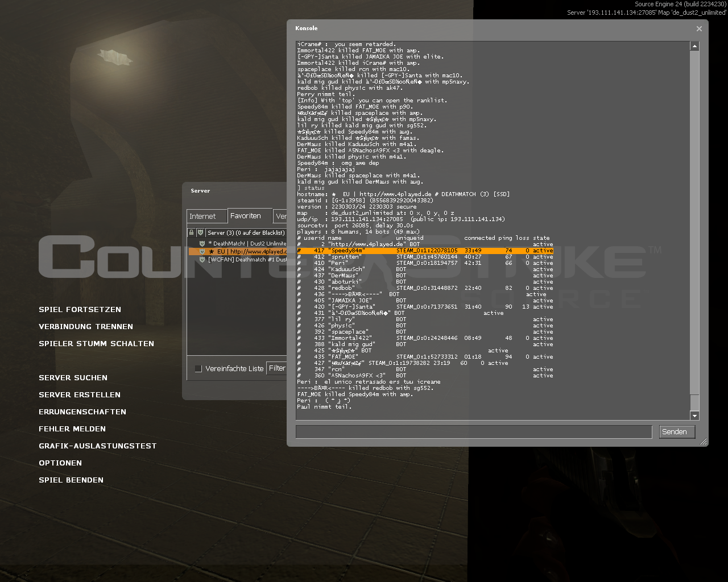This screenshot has width=728, height=582.
Task: Close the Konsole window
Action: [x=699, y=28]
